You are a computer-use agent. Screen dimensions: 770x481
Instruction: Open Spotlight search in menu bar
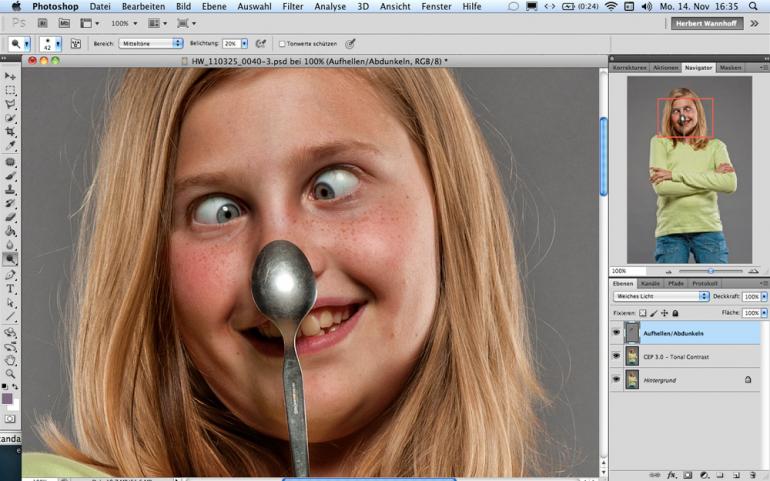tap(753, 6)
